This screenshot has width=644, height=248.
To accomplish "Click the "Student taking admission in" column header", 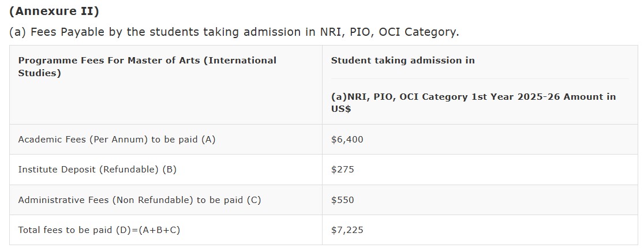I will pos(403,60).
